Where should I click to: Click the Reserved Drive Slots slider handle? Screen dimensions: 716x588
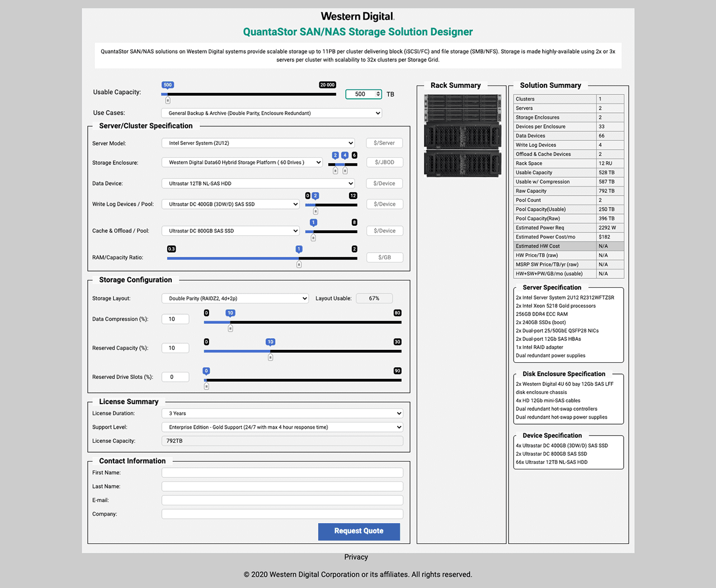point(206,386)
